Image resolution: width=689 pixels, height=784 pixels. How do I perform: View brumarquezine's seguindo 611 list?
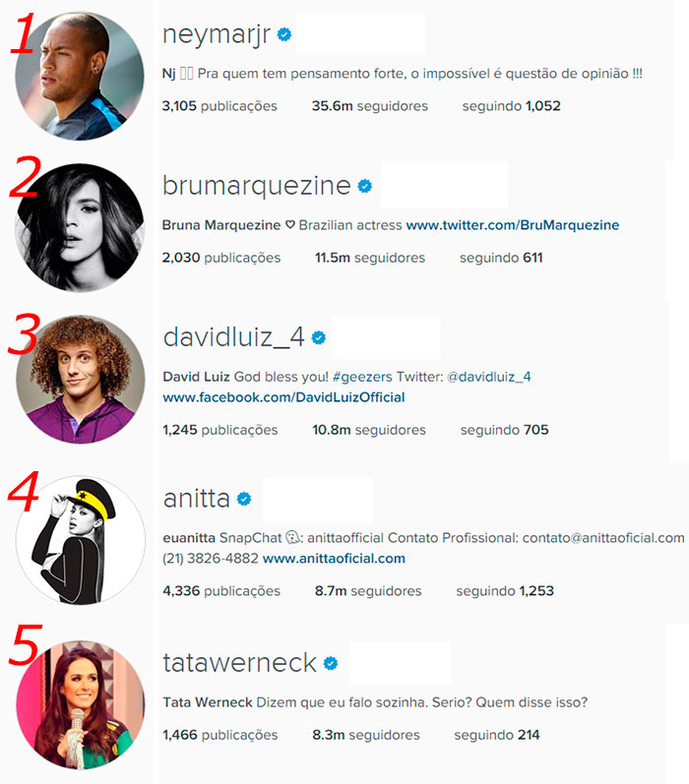(x=501, y=258)
